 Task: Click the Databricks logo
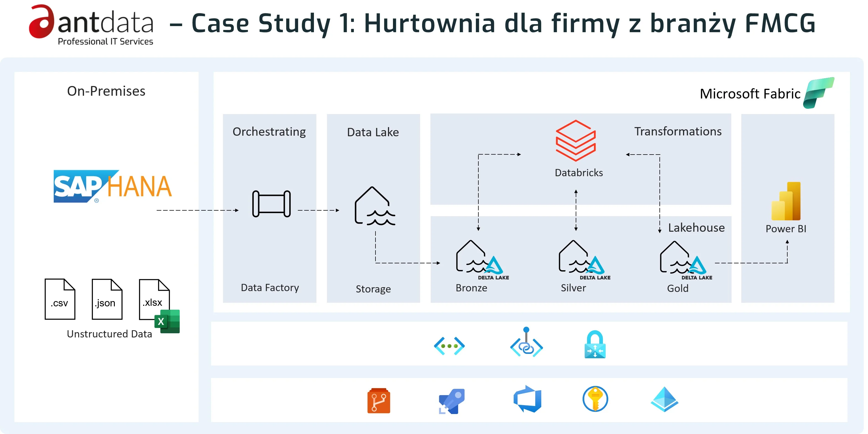click(575, 141)
